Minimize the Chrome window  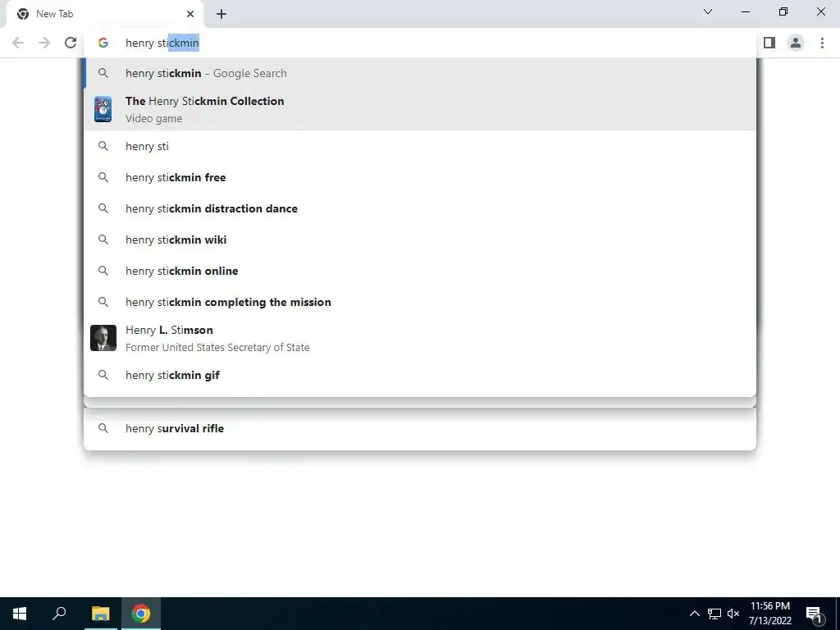(x=745, y=11)
